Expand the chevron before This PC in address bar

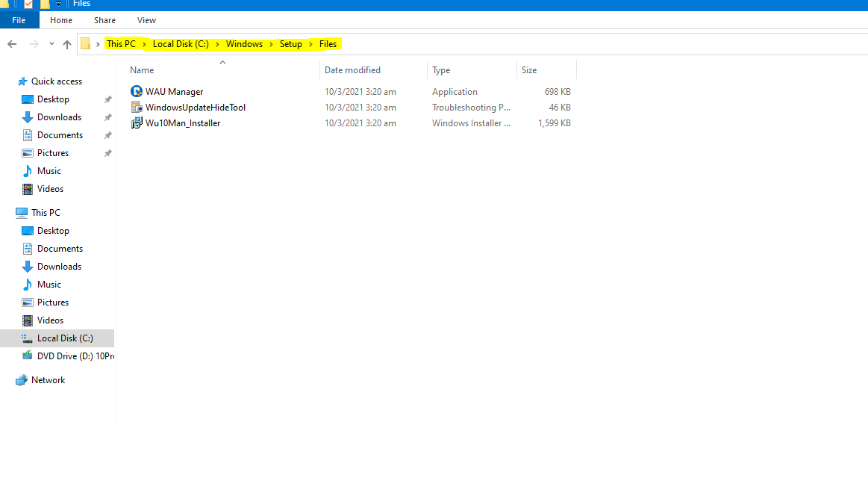(x=98, y=44)
